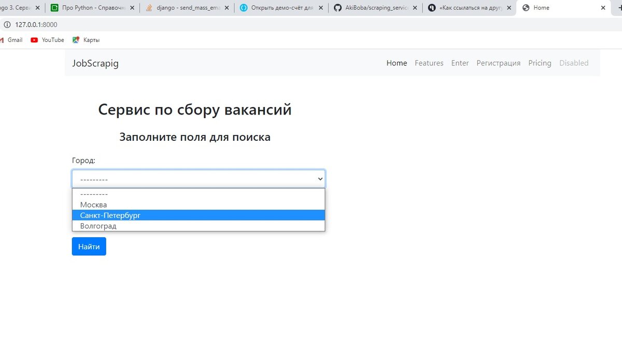Click the Python favicon on the Справочник tab
Screen dimensions: 622x364
(x=55, y=7)
